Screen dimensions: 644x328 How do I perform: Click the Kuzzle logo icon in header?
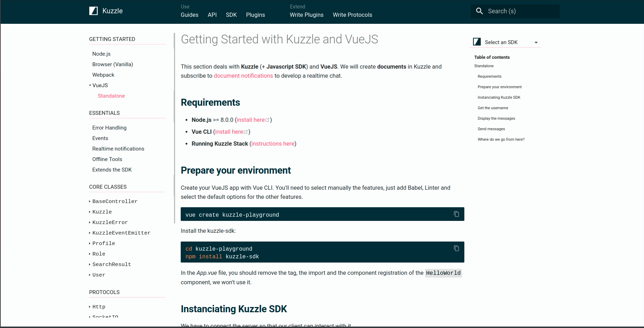tap(94, 11)
